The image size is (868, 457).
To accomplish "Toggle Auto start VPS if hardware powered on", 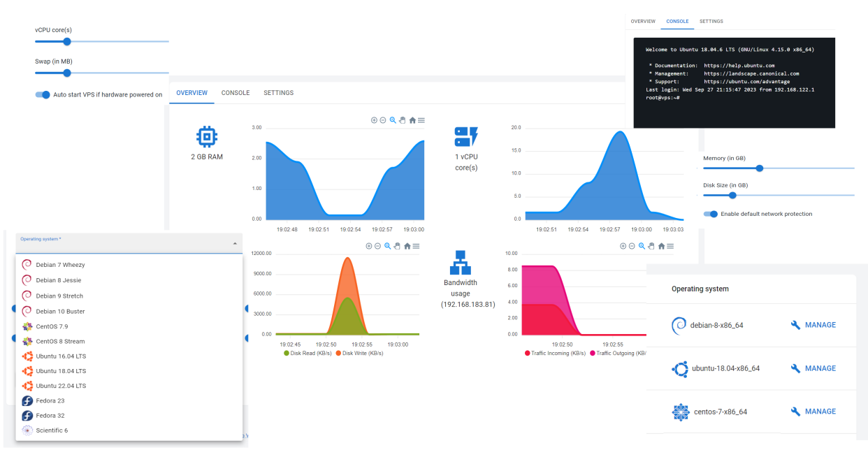I will (x=43, y=94).
